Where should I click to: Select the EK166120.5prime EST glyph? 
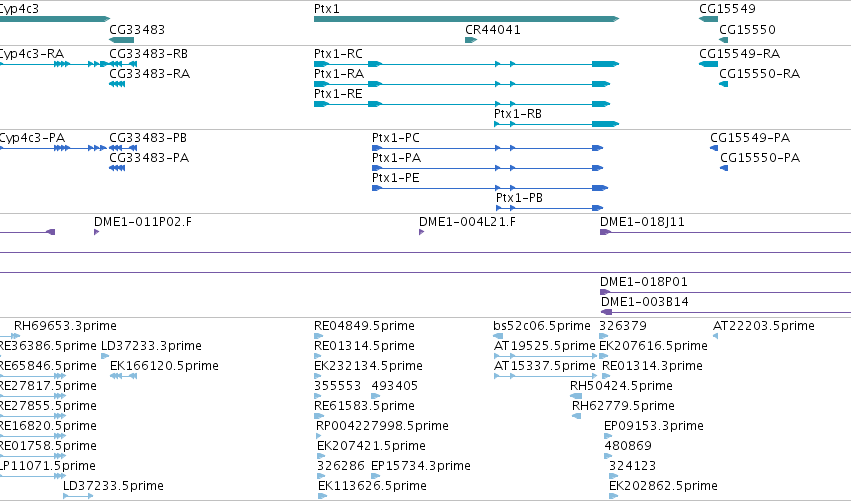tap(123, 376)
